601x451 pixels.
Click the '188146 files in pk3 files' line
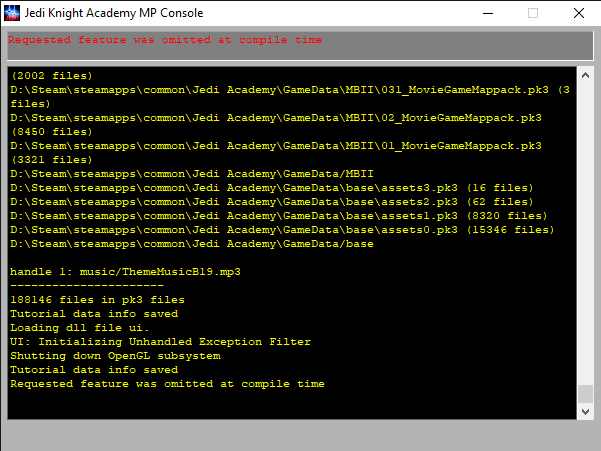click(x=97, y=299)
